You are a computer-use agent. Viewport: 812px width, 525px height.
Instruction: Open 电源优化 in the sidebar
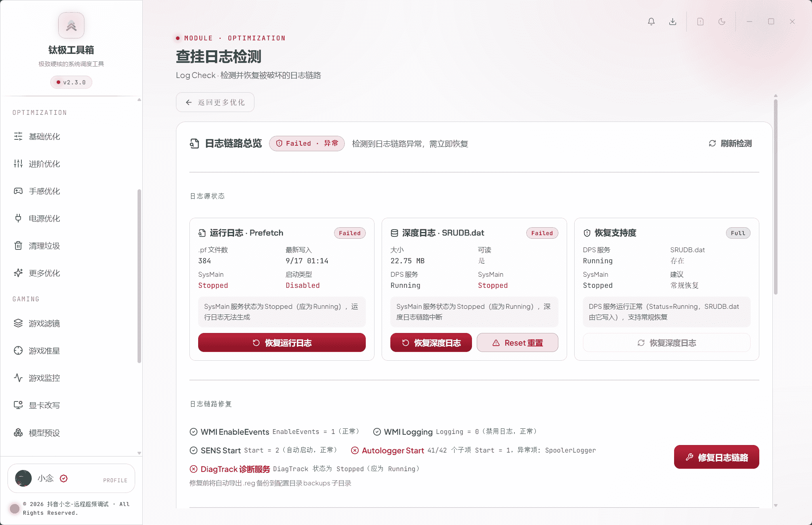(71, 219)
